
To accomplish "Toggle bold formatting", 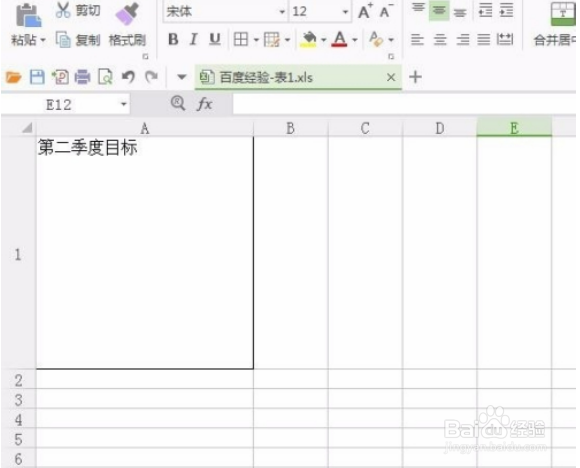I will 173,39.
